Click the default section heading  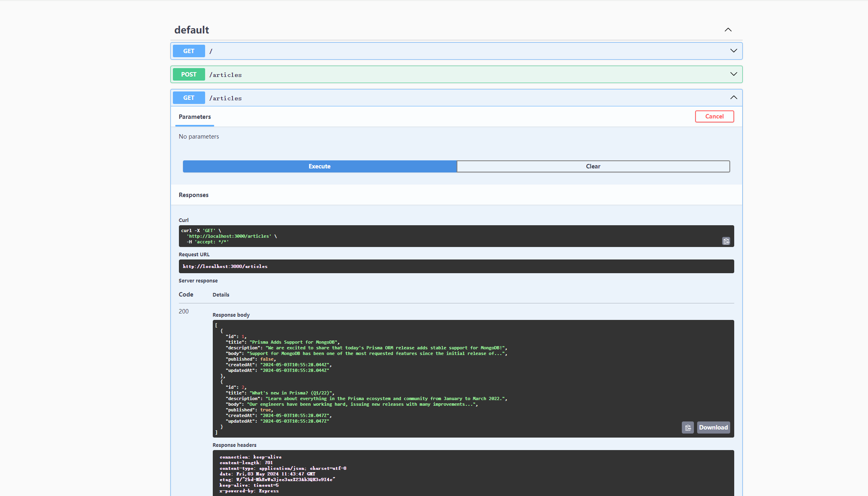191,30
